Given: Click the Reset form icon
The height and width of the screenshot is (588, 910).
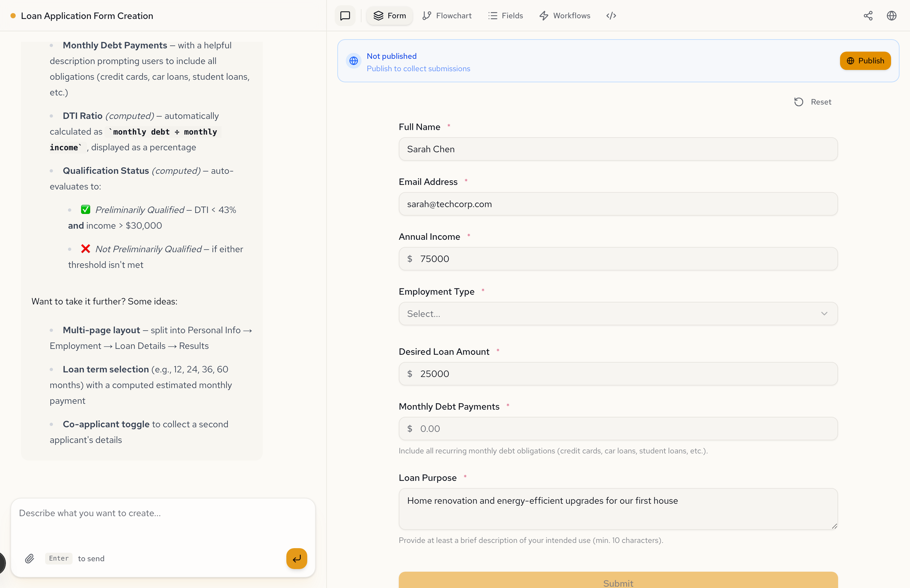Looking at the screenshot, I should [x=799, y=102].
